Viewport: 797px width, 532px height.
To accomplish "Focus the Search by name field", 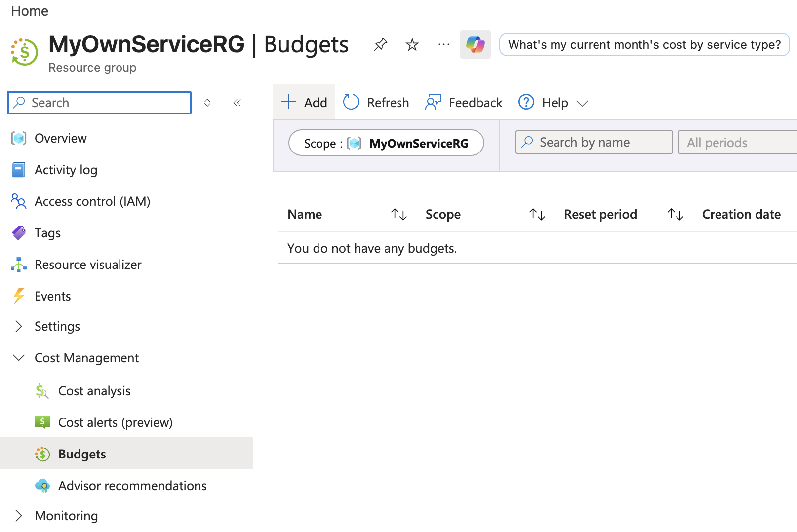I will pos(594,142).
